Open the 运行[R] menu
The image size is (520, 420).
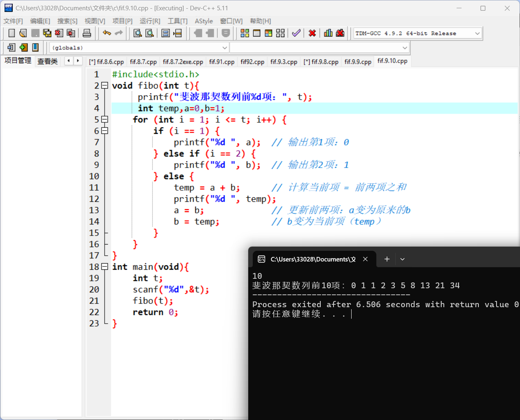[150, 21]
